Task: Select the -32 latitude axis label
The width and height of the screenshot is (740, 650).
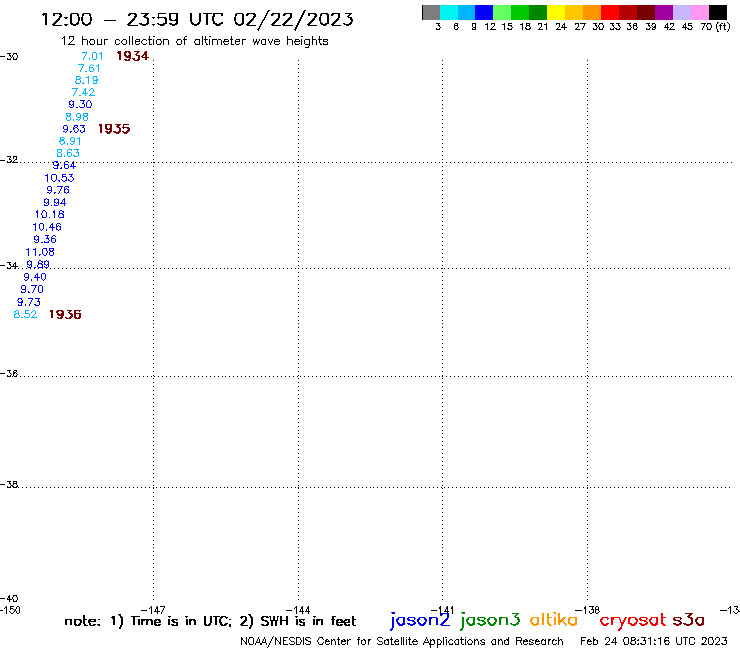Action: point(9,160)
